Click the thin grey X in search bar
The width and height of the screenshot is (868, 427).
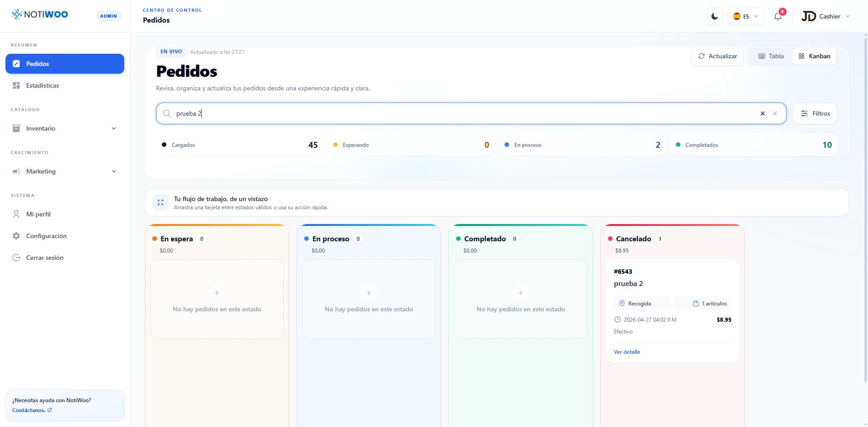(775, 113)
